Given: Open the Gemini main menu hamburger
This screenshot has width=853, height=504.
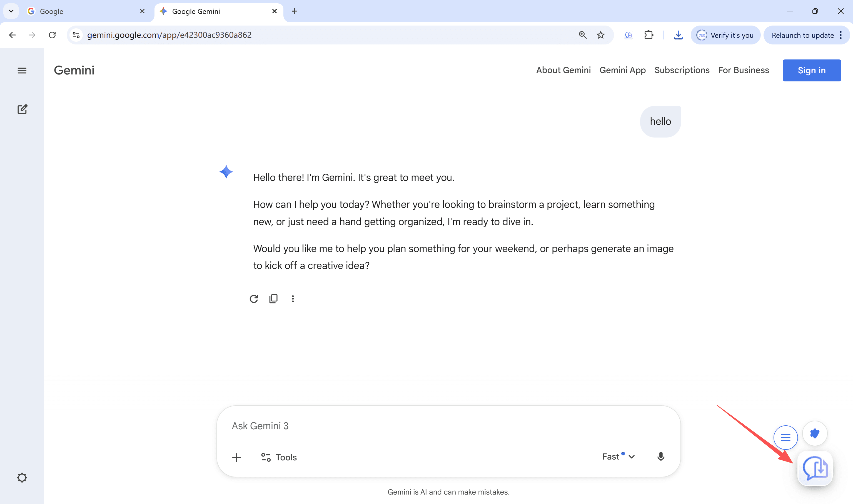Looking at the screenshot, I should click(22, 71).
